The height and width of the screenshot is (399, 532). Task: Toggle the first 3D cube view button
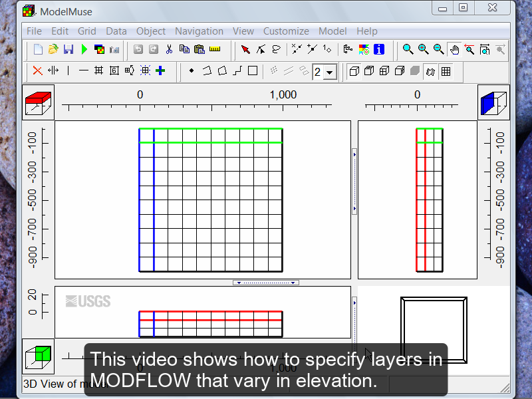354,71
